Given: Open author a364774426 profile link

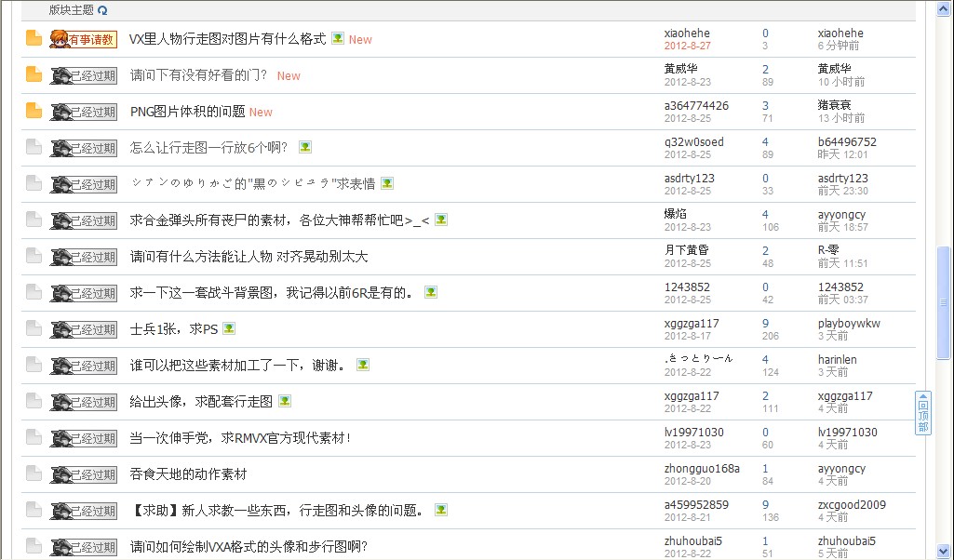Looking at the screenshot, I should [x=696, y=106].
